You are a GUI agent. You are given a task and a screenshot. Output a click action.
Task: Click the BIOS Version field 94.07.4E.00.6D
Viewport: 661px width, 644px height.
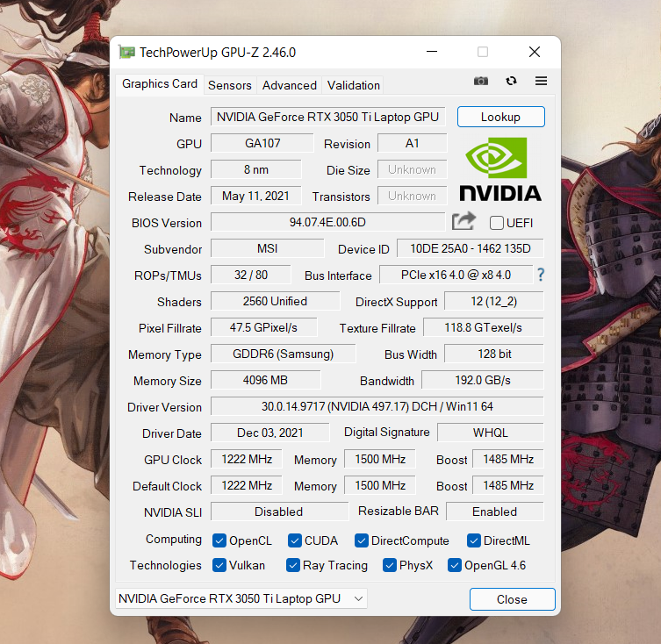click(x=328, y=222)
